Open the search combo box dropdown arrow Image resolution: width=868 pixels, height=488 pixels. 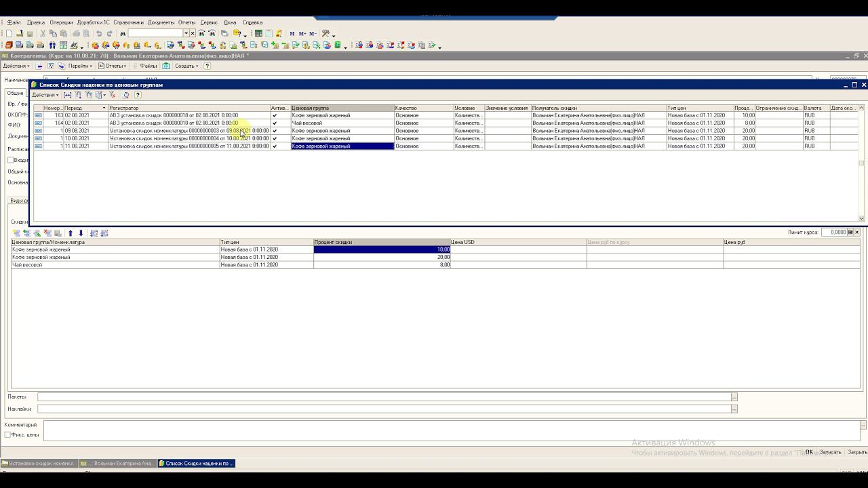[186, 33]
